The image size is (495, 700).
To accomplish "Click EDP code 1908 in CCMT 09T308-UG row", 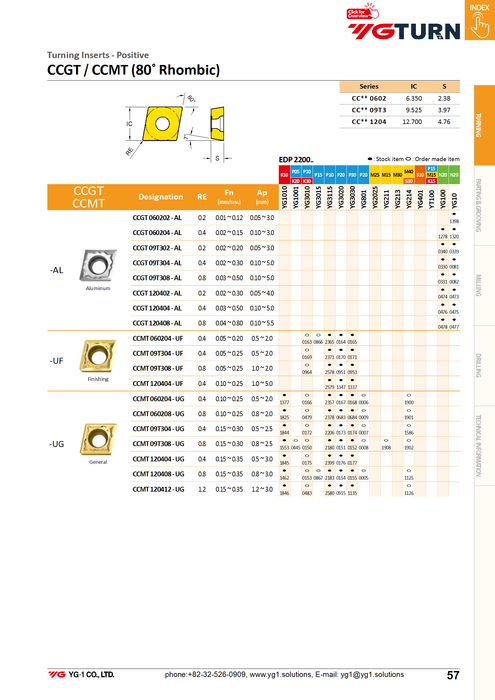I will coord(387,448).
